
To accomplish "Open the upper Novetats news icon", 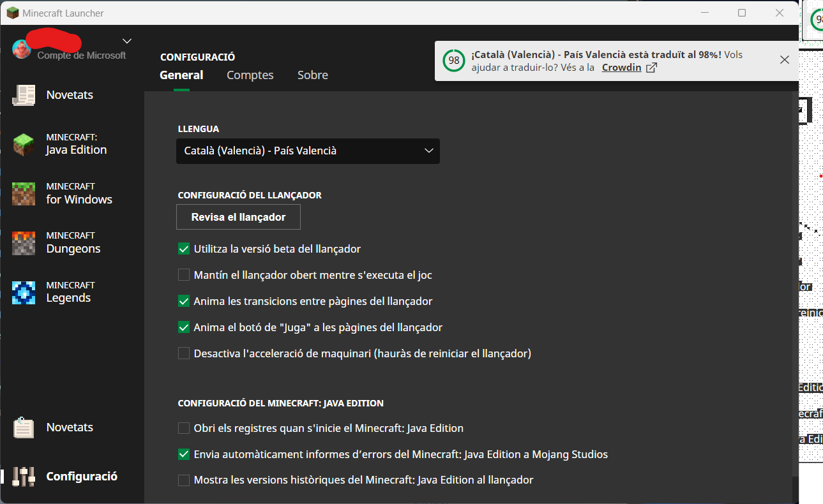I will click(24, 95).
